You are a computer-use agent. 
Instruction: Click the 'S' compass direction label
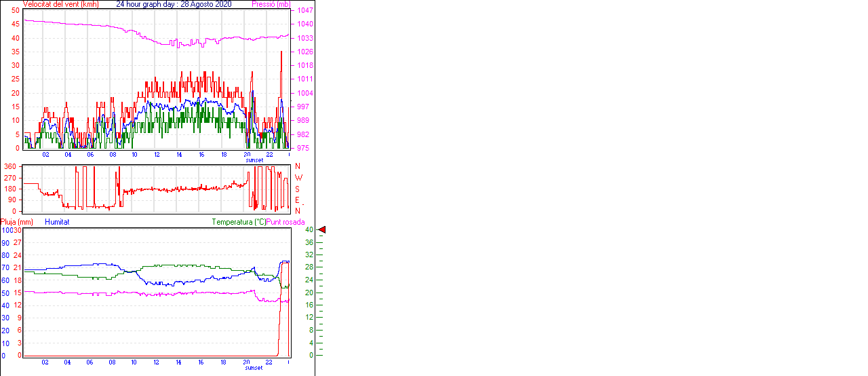click(x=297, y=189)
